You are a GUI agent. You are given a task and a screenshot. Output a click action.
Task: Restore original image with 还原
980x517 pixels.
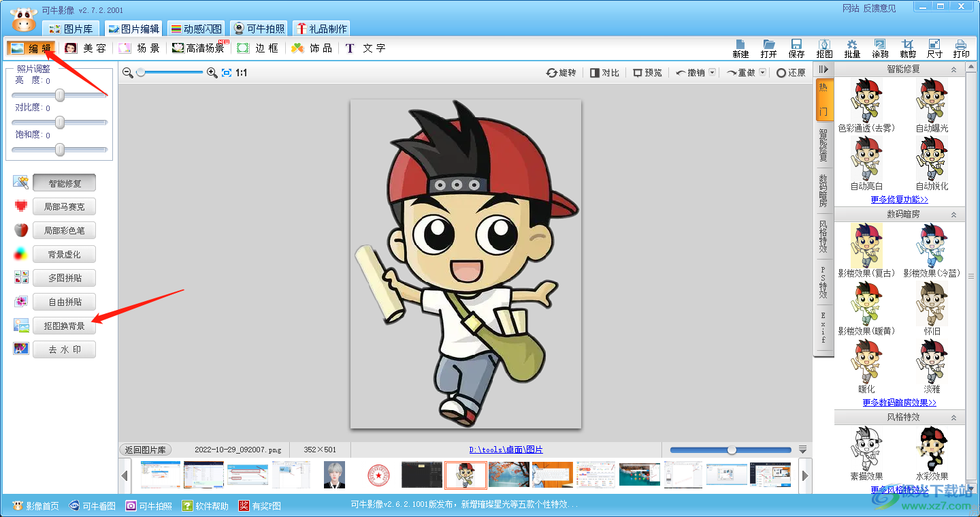click(791, 72)
